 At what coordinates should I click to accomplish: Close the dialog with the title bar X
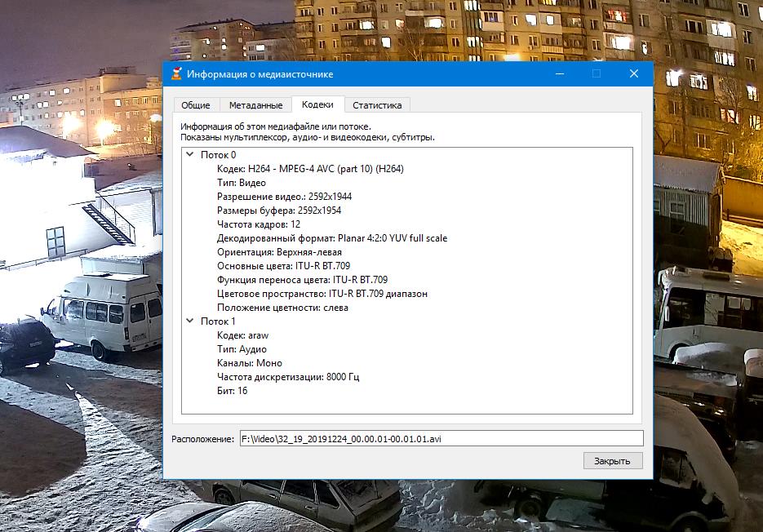pos(633,73)
